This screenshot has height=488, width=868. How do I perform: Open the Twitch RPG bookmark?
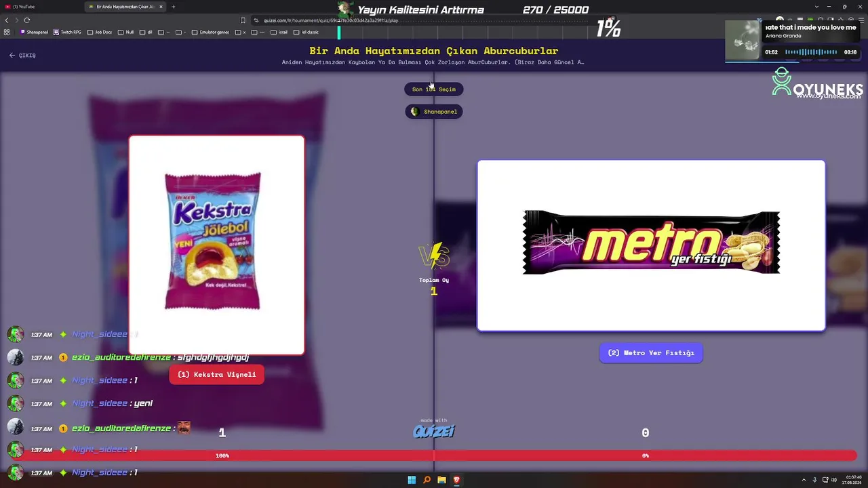pos(68,32)
